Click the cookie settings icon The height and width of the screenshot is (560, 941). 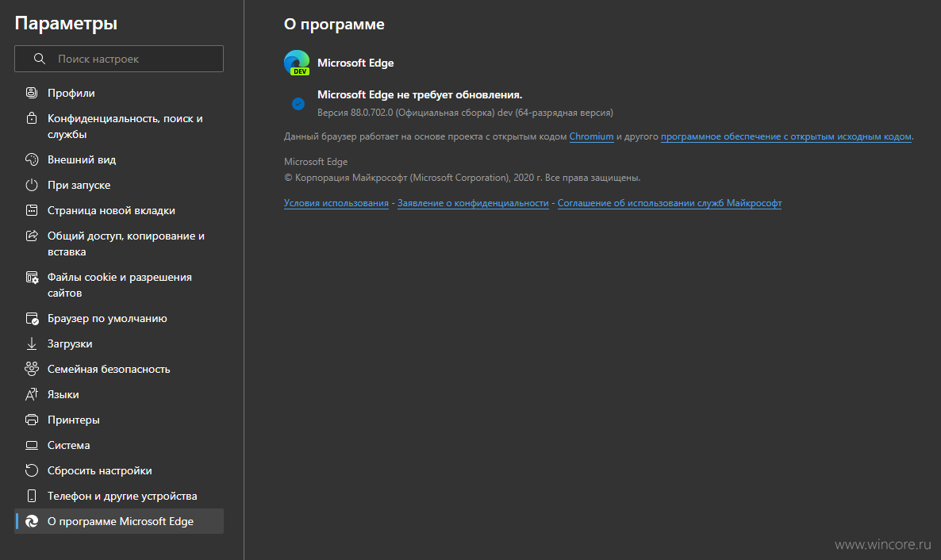coord(32,278)
